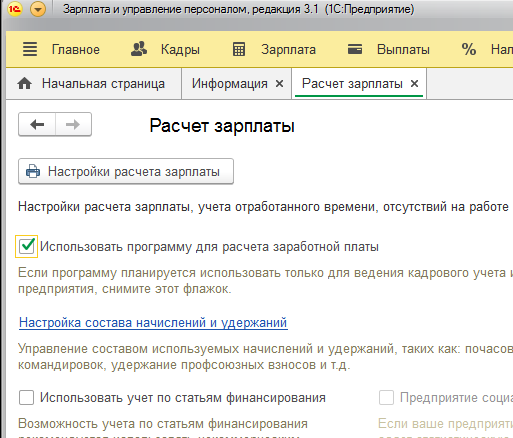Click the Кадры people icon

(x=139, y=49)
